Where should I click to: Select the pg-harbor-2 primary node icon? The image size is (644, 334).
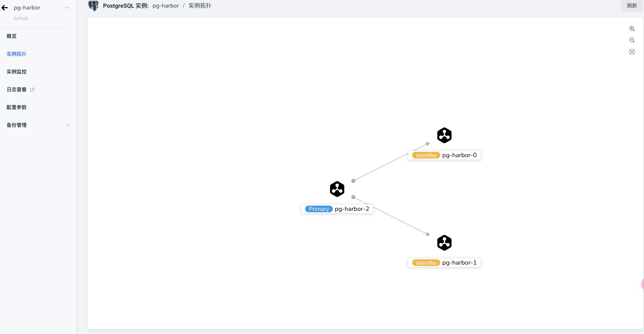pyautogui.click(x=337, y=189)
